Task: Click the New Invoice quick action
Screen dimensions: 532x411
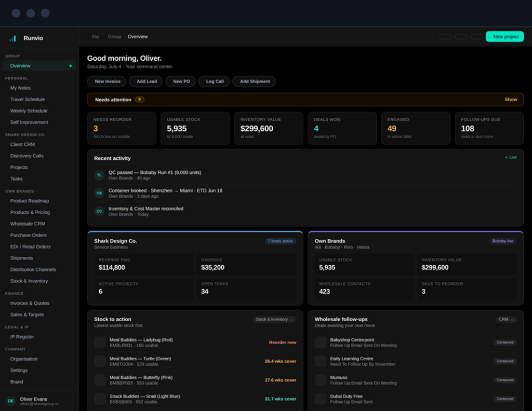Action: coord(107,81)
